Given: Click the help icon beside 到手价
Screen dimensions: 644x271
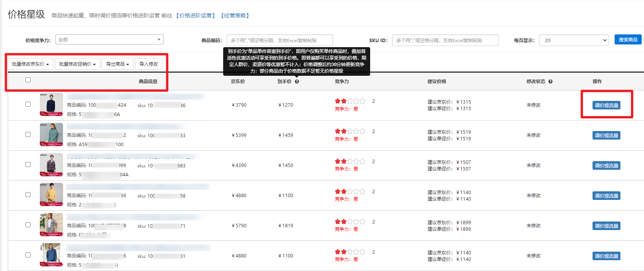Looking at the screenshot, I should tap(297, 82).
